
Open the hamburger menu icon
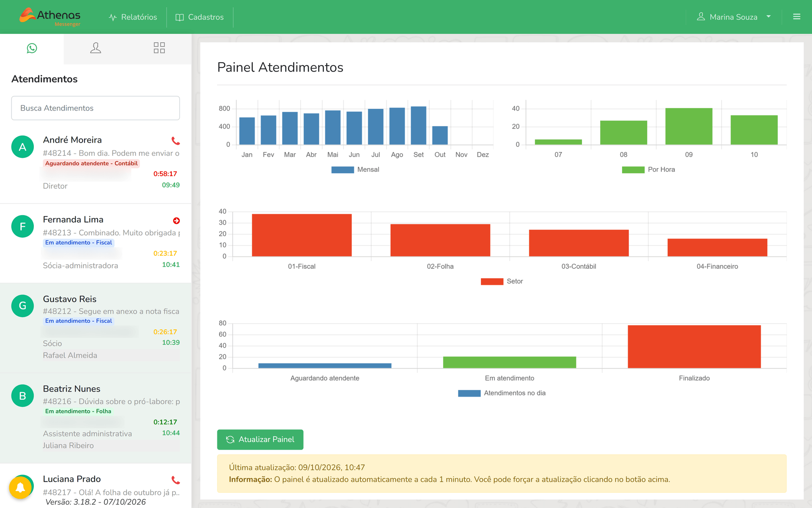797,17
